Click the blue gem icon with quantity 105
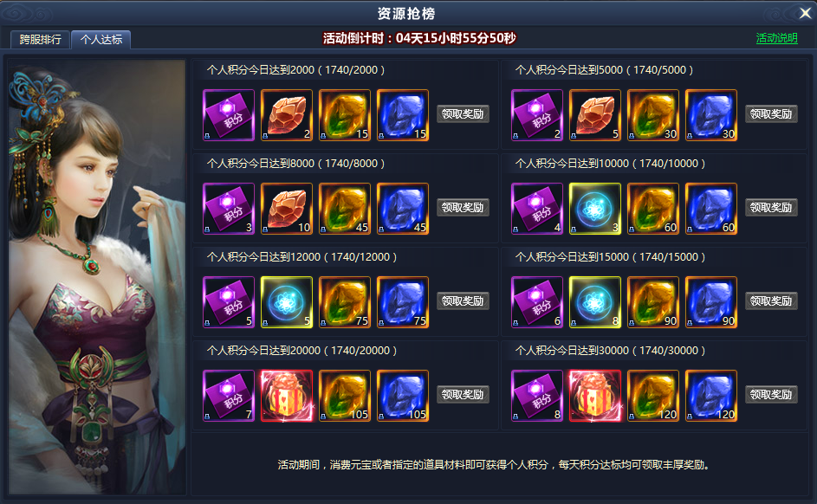 [403, 396]
